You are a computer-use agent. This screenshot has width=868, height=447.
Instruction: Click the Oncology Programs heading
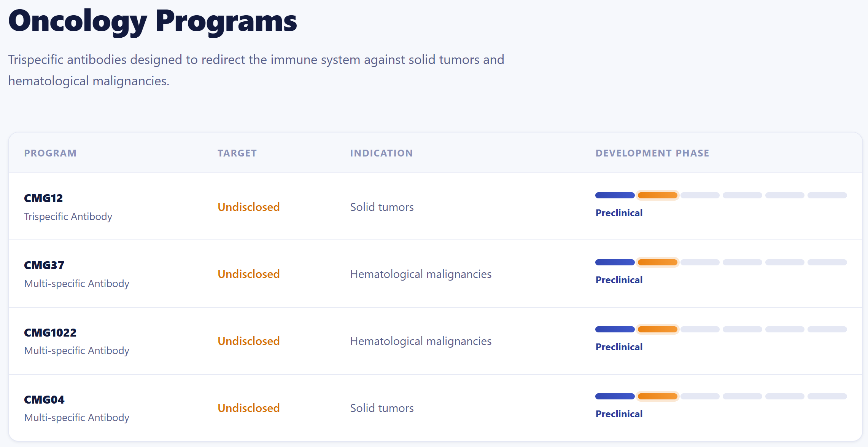153,21
